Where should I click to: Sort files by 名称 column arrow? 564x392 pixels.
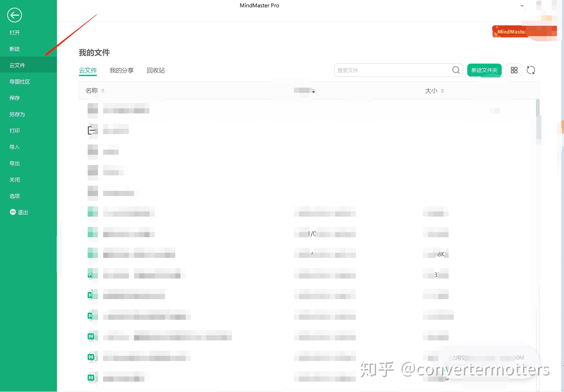[x=103, y=91]
